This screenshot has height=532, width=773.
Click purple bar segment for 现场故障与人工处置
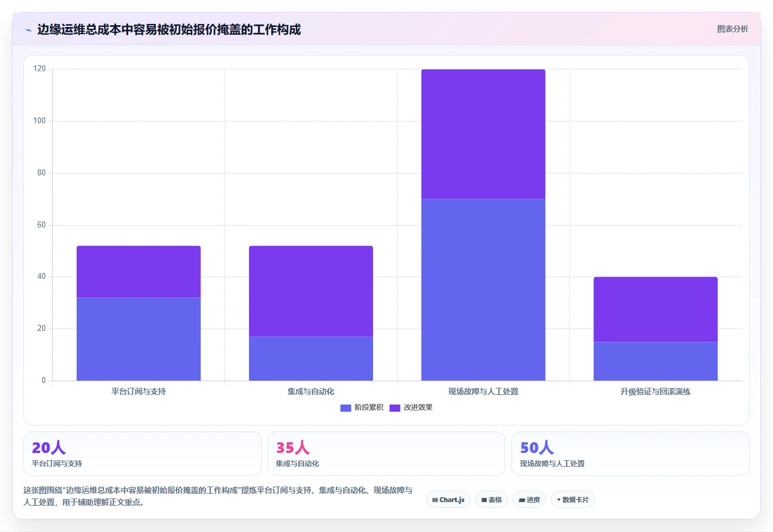pos(483,134)
